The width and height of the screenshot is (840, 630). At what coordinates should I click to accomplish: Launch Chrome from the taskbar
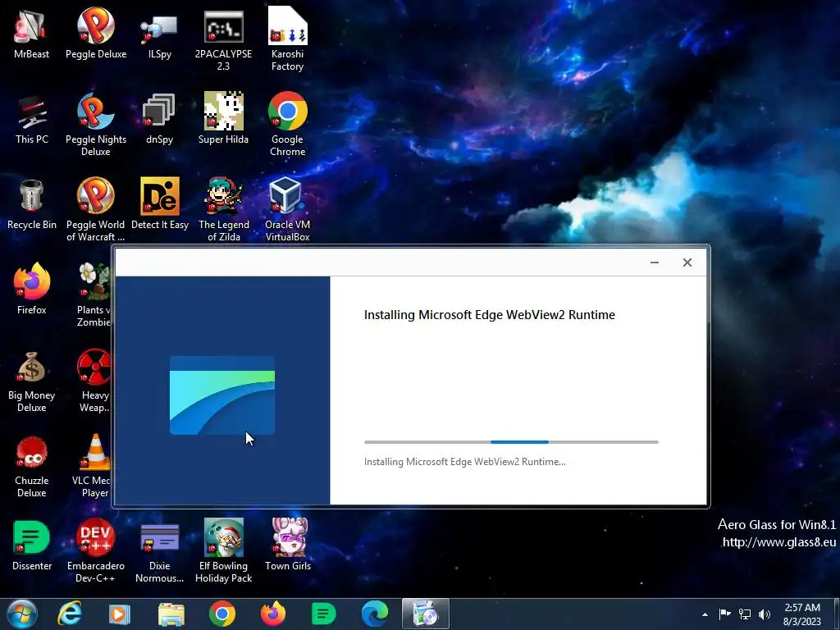pyautogui.click(x=221, y=614)
